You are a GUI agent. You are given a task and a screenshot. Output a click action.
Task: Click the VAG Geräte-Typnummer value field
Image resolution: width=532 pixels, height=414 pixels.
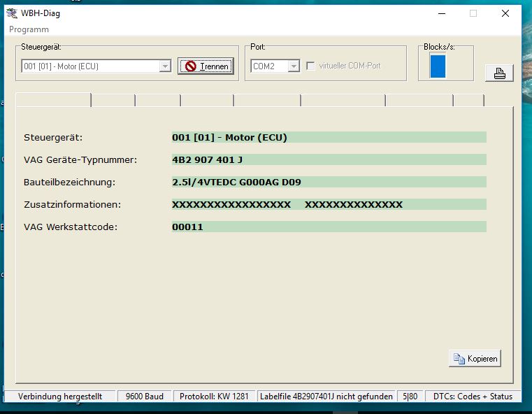(329, 159)
